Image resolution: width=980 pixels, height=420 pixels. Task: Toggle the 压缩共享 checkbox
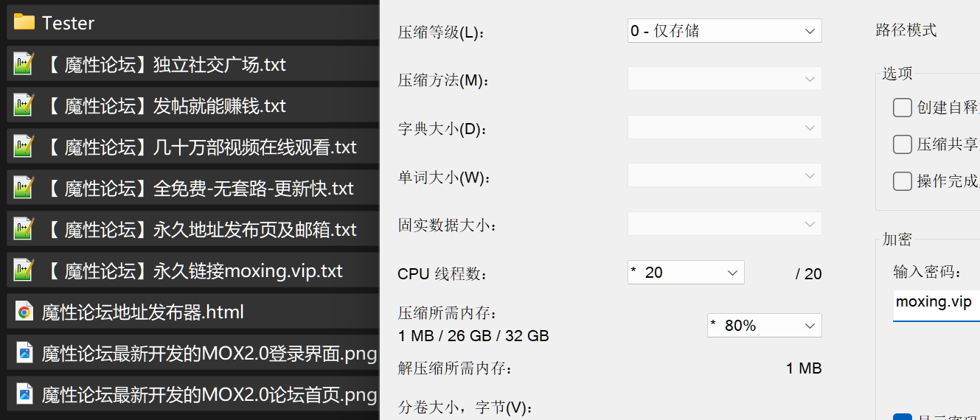[x=903, y=144]
